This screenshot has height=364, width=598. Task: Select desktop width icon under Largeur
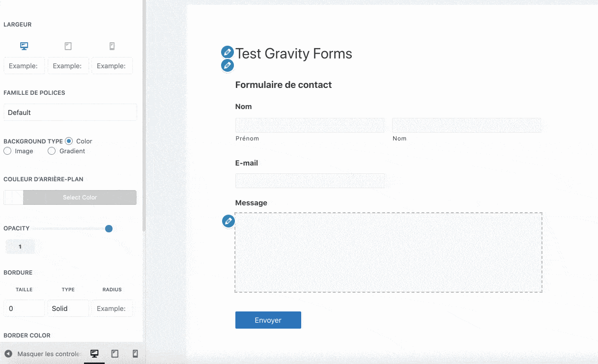click(24, 46)
